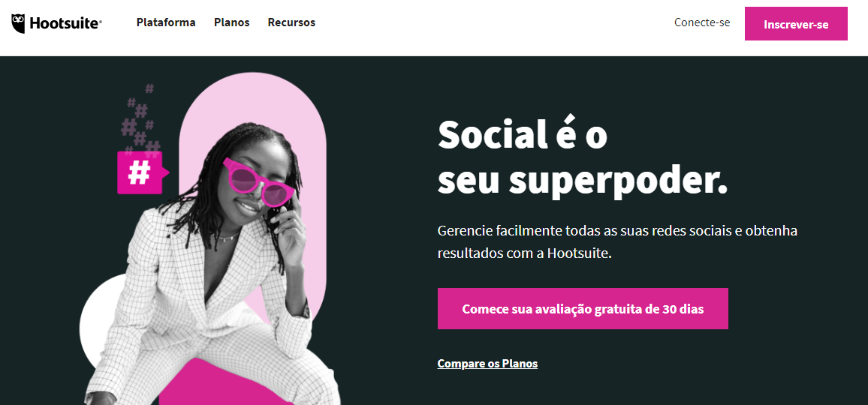This screenshot has height=405, width=868.
Task: Click the headline Social é o seu superpoder
Action: pyautogui.click(x=583, y=157)
